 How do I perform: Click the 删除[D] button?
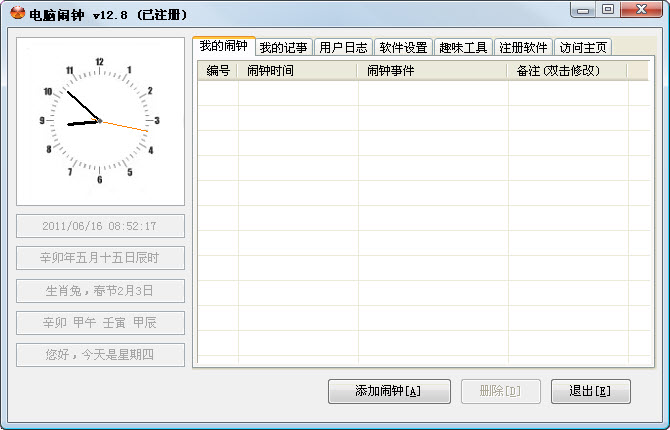[x=500, y=391]
